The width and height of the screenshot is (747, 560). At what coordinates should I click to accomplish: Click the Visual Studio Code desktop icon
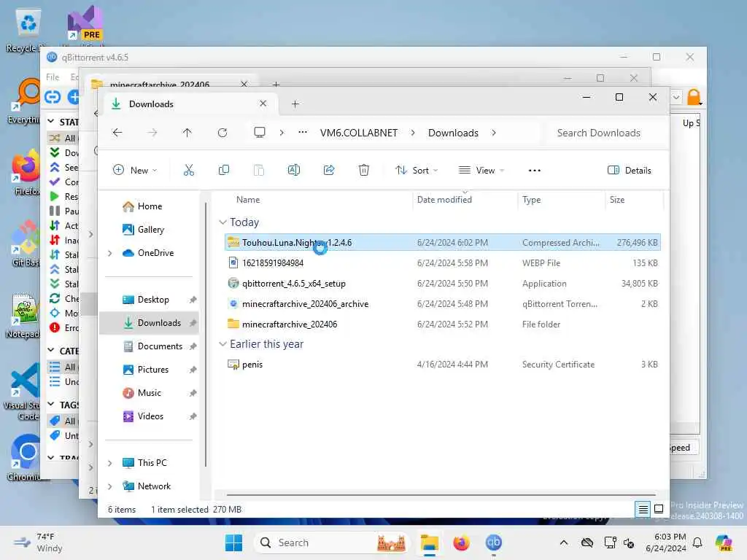[x=24, y=392]
